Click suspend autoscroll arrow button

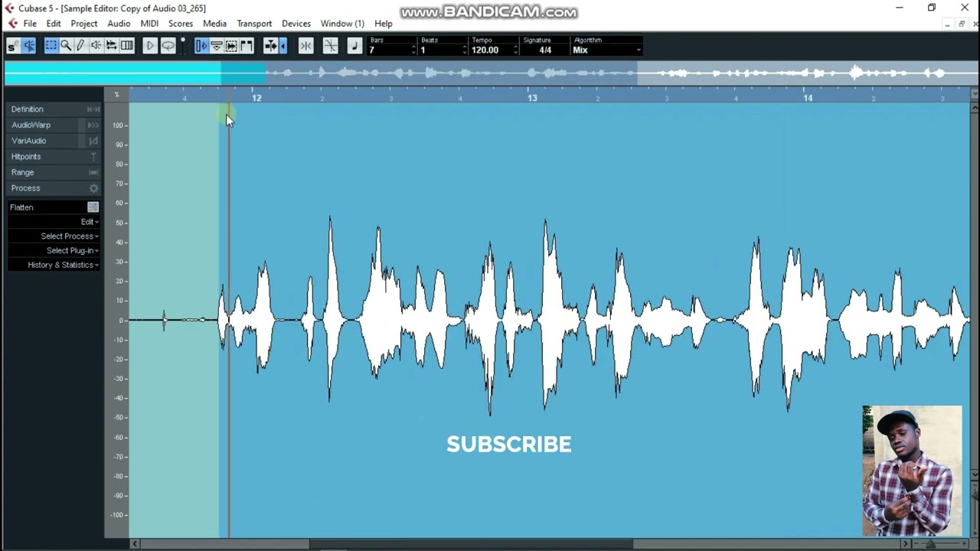pos(283,46)
